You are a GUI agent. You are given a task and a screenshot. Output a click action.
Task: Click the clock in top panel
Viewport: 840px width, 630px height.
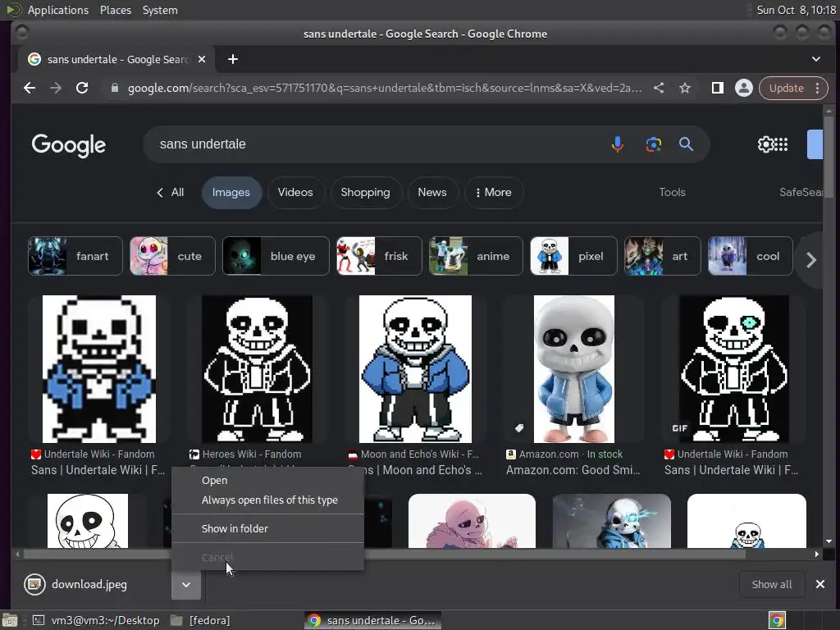pyautogui.click(x=796, y=10)
